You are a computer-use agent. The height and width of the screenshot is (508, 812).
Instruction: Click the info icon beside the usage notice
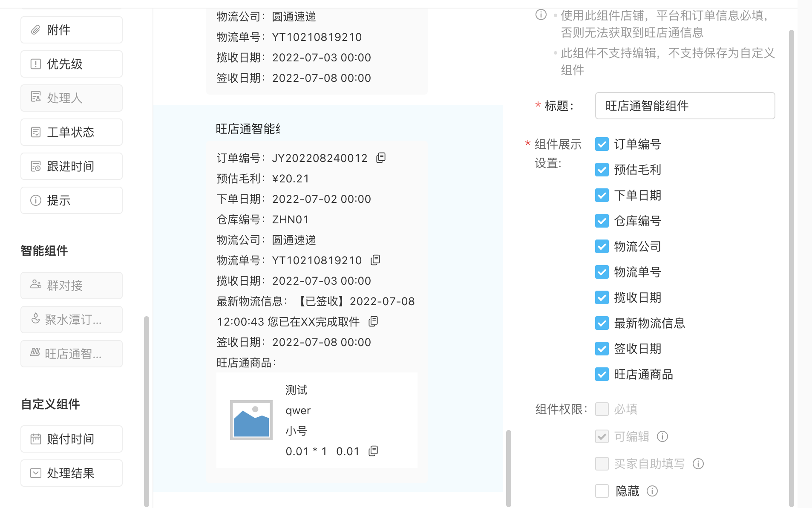[541, 15]
